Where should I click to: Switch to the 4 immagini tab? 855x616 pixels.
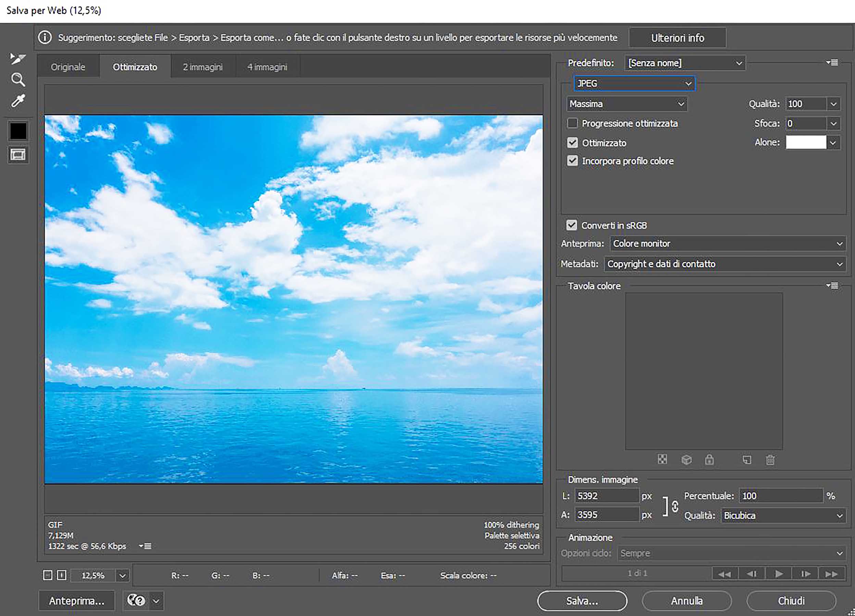pyautogui.click(x=267, y=67)
